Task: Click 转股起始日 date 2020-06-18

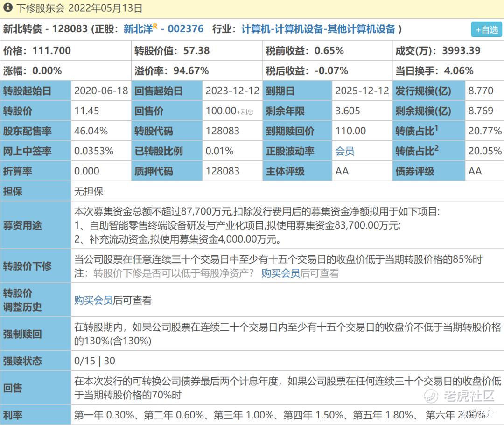Action: click(101, 91)
